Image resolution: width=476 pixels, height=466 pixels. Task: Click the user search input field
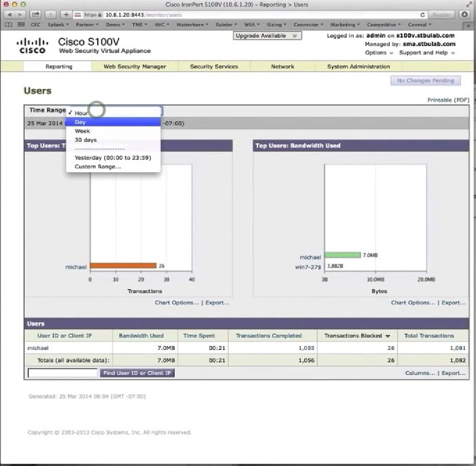click(62, 373)
